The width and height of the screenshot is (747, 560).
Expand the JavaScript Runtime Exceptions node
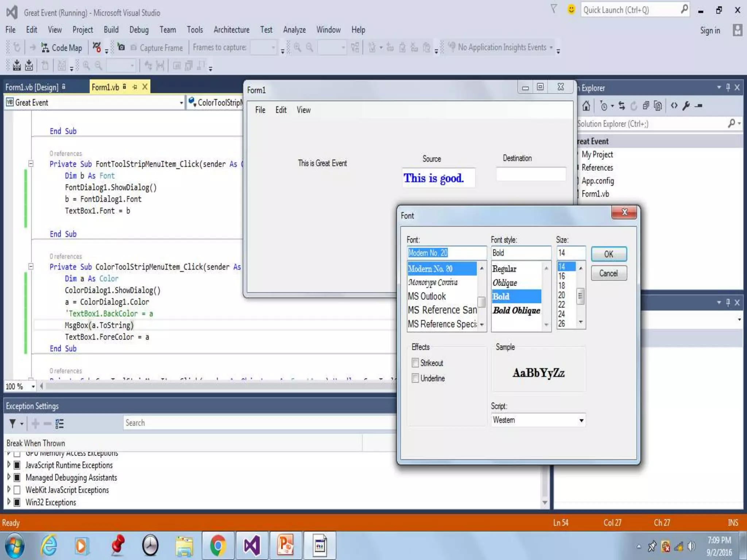[x=9, y=465]
